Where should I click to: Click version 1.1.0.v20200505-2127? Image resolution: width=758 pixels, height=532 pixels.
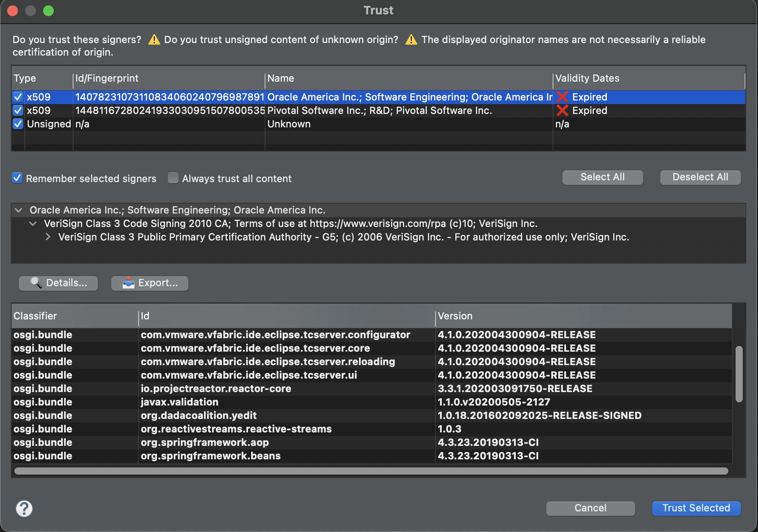tap(494, 402)
